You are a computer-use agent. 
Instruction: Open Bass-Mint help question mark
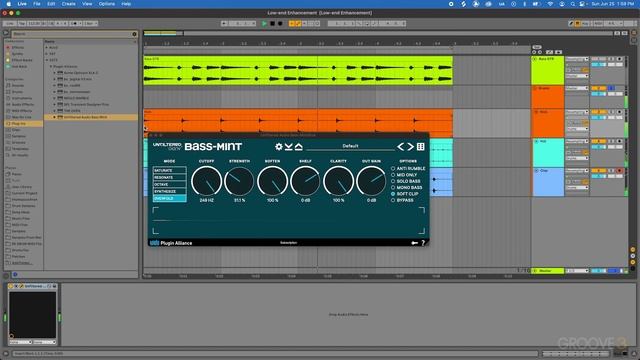click(x=423, y=243)
